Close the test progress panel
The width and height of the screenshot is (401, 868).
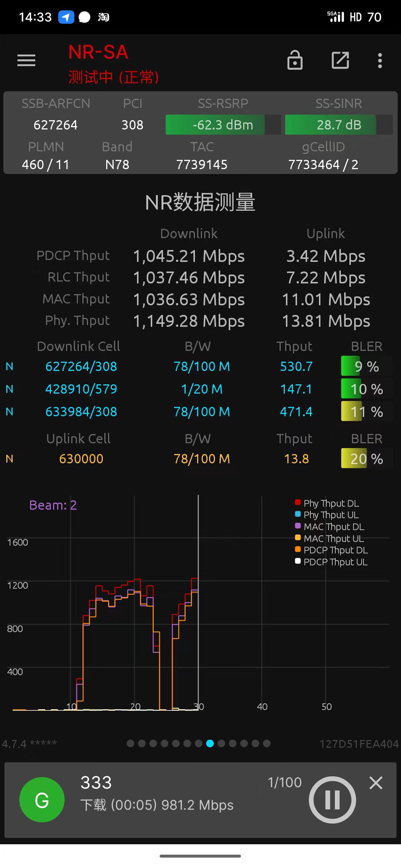click(376, 783)
